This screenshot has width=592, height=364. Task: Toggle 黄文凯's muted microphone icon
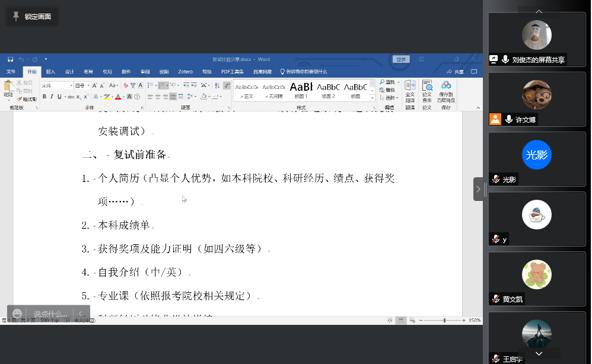point(495,299)
